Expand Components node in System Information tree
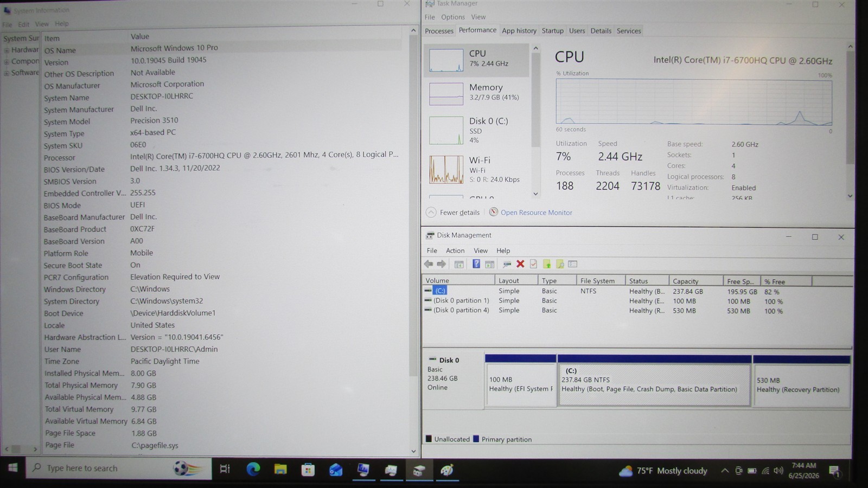Image resolution: width=868 pixels, height=488 pixels. [7, 62]
